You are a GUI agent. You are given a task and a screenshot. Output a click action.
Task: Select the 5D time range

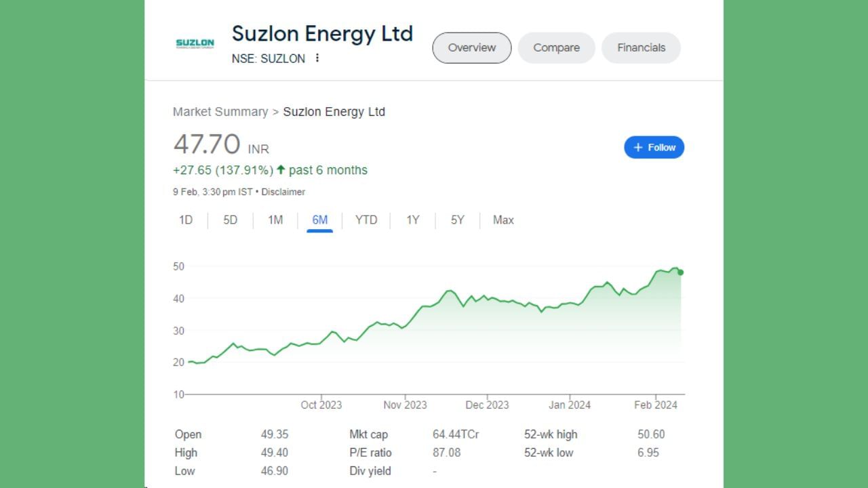pos(231,220)
